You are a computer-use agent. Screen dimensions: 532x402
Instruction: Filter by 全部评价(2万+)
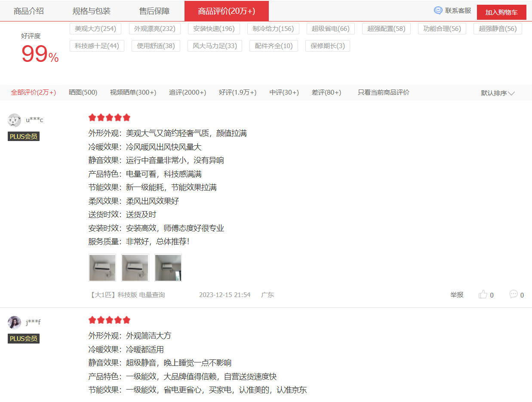click(34, 92)
